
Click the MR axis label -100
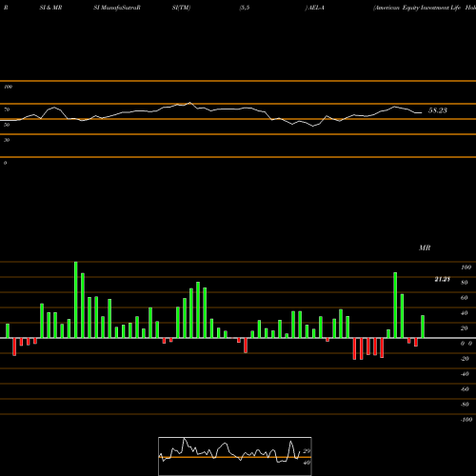(466, 420)
